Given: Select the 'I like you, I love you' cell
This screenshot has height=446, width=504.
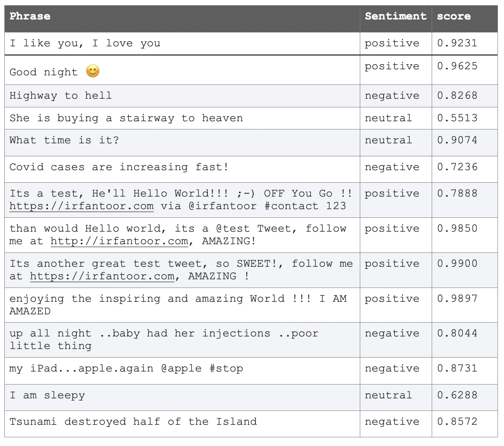Looking at the screenshot, I should click(182, 44).
